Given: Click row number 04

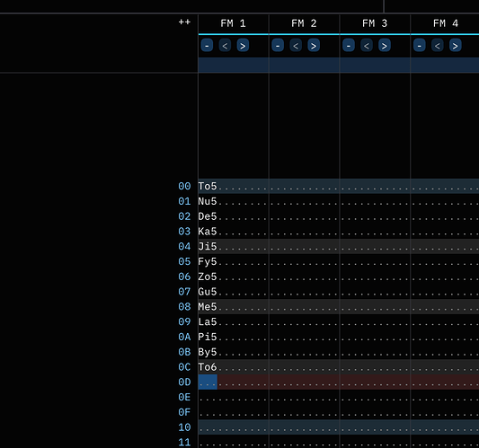Looking at the screenshot, I should tap(184, 246).
